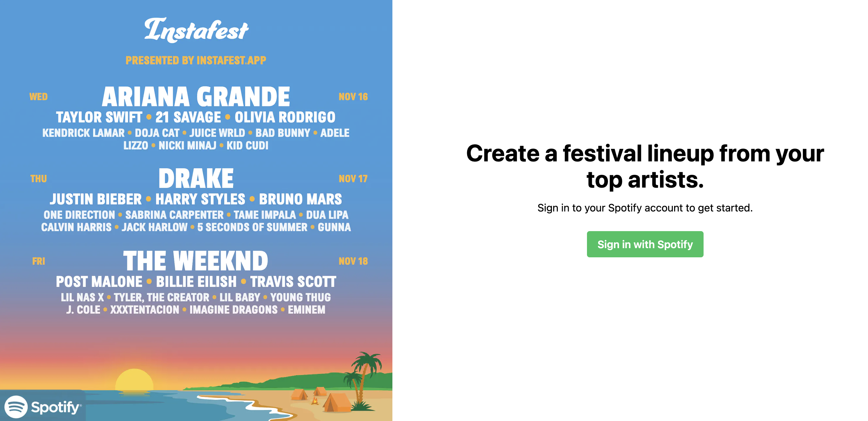Select the Ariana Grande headliner name

click(x=196, y=97)
